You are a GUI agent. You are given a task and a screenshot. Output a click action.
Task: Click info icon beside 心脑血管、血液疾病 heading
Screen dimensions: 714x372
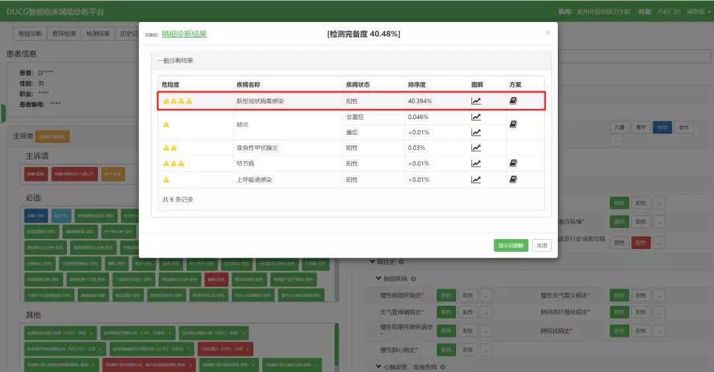tap(443, 367)
